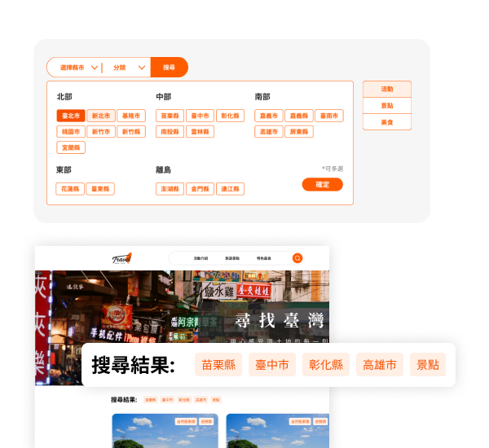The height and width of the screenshot is (448, 489).
Task: Click the large 高雄市 search result tag
Action: click(380, 365)
